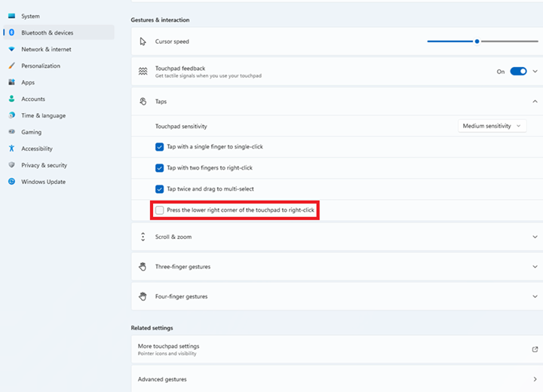Click the Network & internet Wi-Fi icon
The image size is (543, 392).
coord(12,49)
